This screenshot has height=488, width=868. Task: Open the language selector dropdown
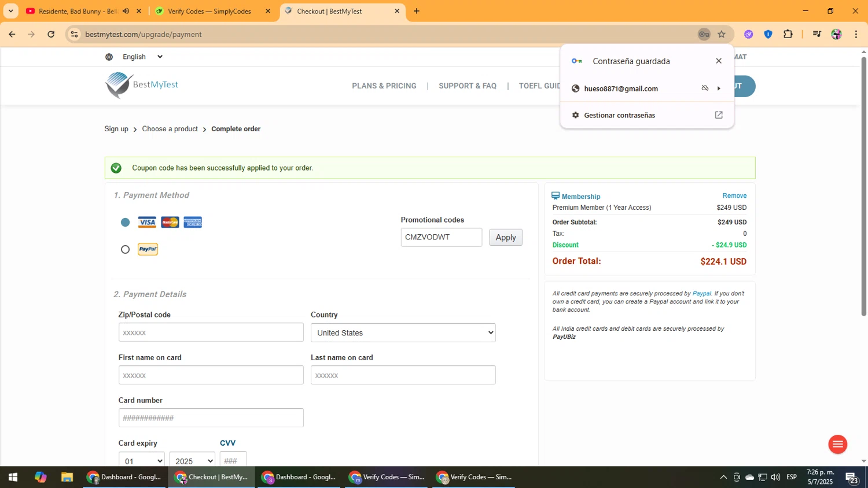[142, 57]
